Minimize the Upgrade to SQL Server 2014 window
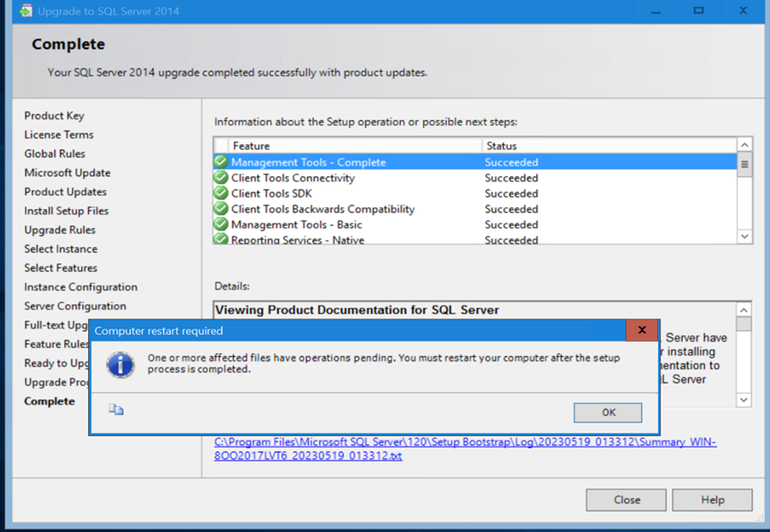This screenshot has height=532, width=770. pyautogui.click(x=655, y=11)
